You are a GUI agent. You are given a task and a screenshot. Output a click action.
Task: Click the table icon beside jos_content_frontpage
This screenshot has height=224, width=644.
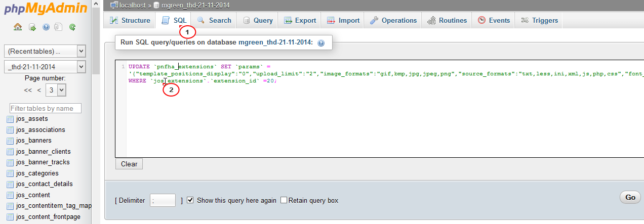point(10,217)
